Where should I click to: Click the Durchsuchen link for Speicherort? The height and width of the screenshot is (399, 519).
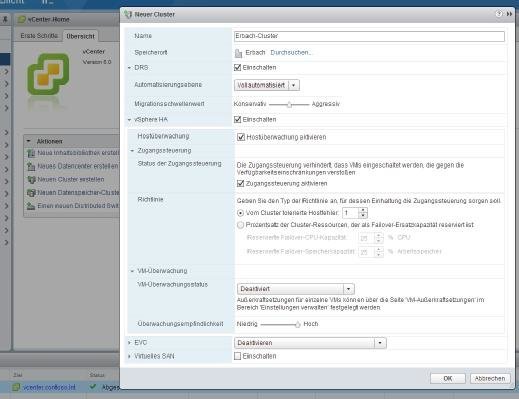291,53
